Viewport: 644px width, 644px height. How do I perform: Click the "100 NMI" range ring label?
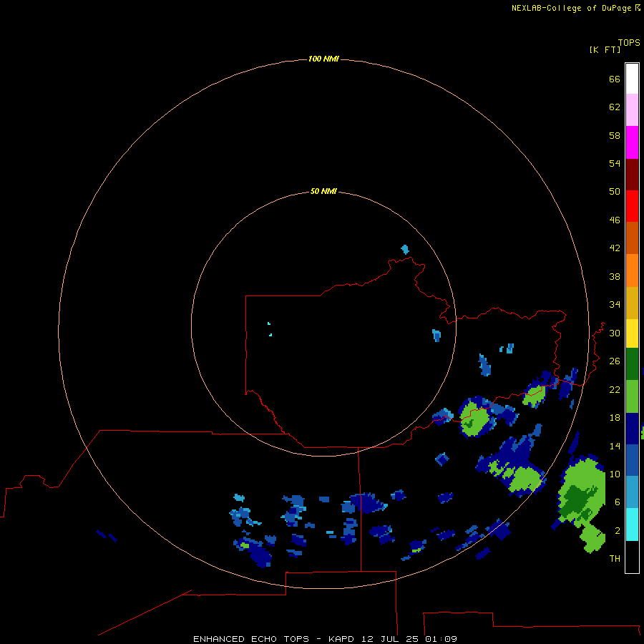323,59
